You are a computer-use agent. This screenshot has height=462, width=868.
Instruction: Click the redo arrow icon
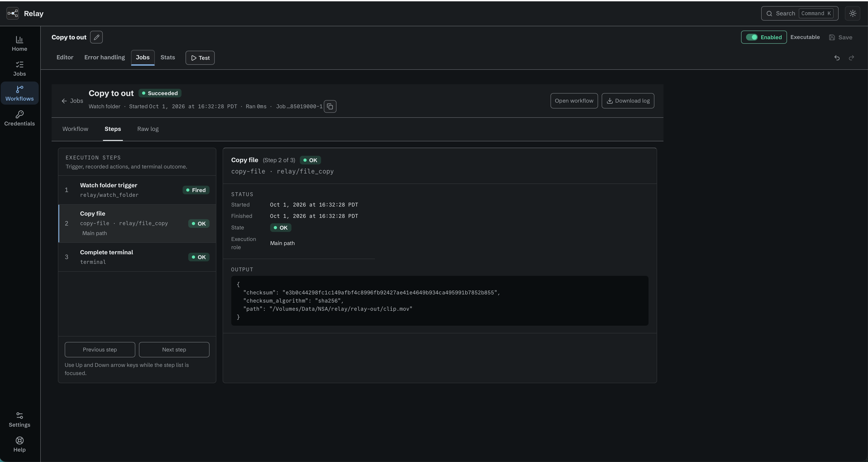point(851,58)
